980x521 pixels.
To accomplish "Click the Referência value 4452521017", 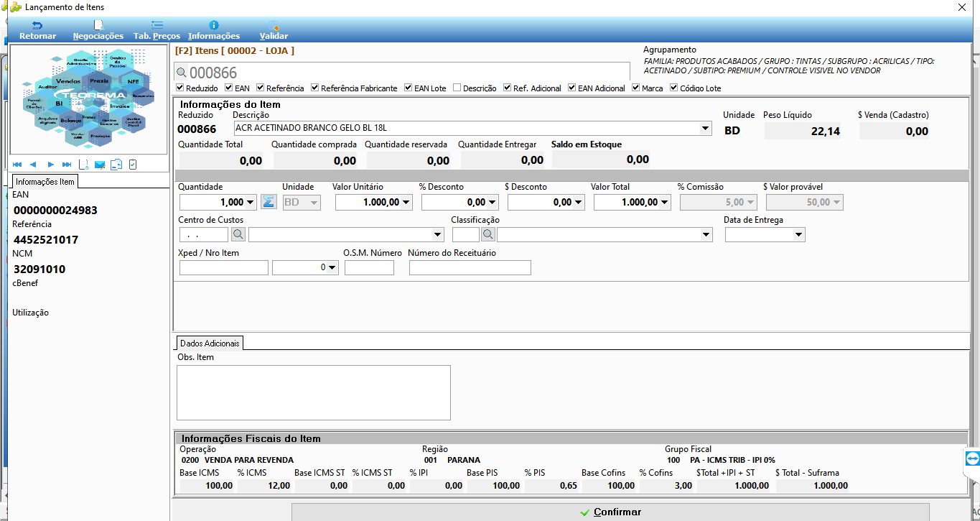I will [46, 240].
